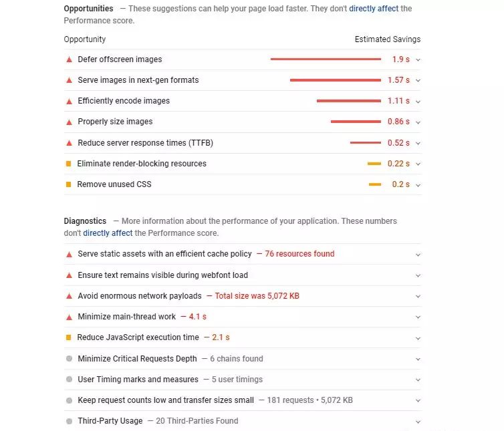The height and width of the screenshot is (431, 504).
Task: Expand Reduce server response times (TTFB) chevron
Action: 418,143
